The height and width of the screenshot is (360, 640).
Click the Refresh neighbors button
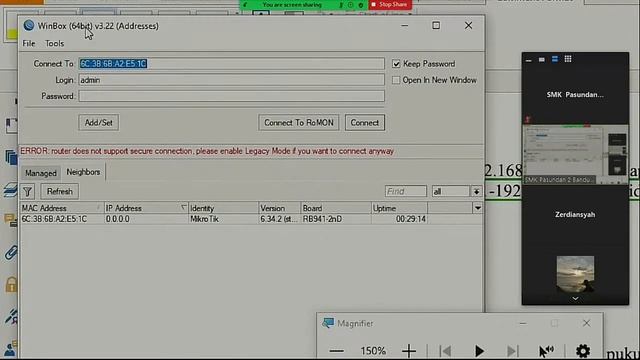(60, 191)
